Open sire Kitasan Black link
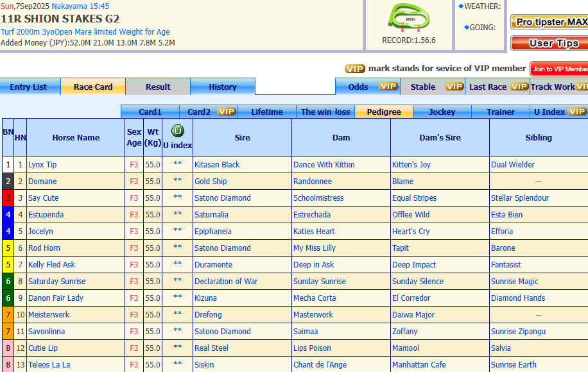 [x=217, y=164]
